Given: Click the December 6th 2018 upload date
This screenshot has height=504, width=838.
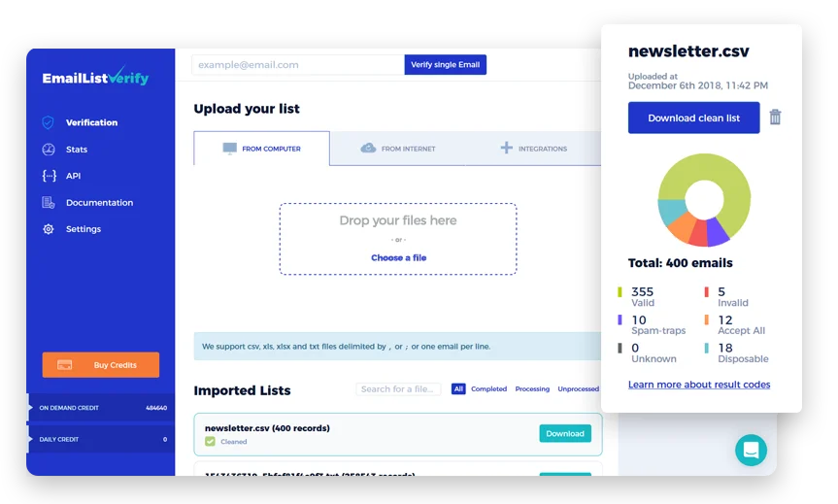Looking at the screenshot, I should tap(698, 85).
